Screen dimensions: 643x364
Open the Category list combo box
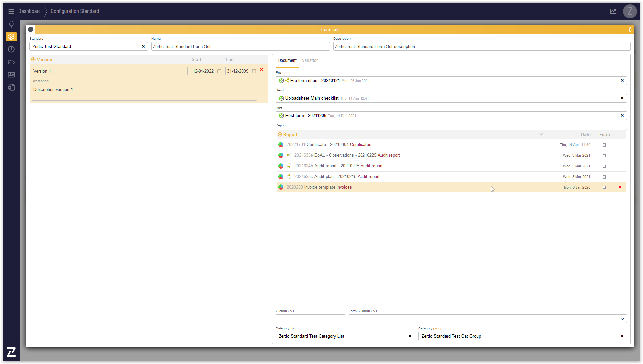342,336
